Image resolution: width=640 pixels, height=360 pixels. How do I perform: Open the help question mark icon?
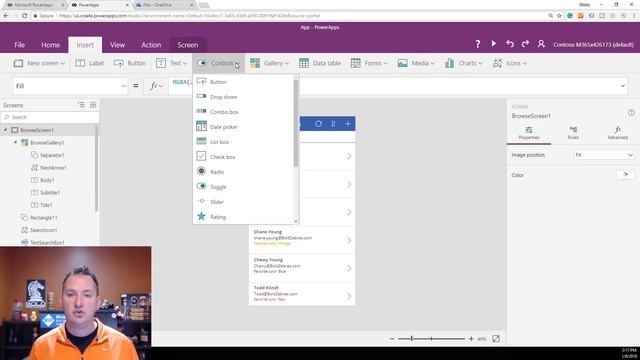point(478,44)
